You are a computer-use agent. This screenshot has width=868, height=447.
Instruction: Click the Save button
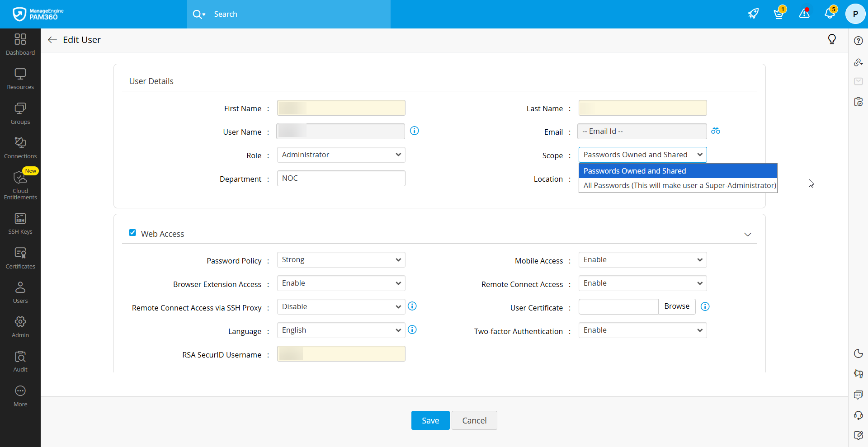[x=430, y=420]
